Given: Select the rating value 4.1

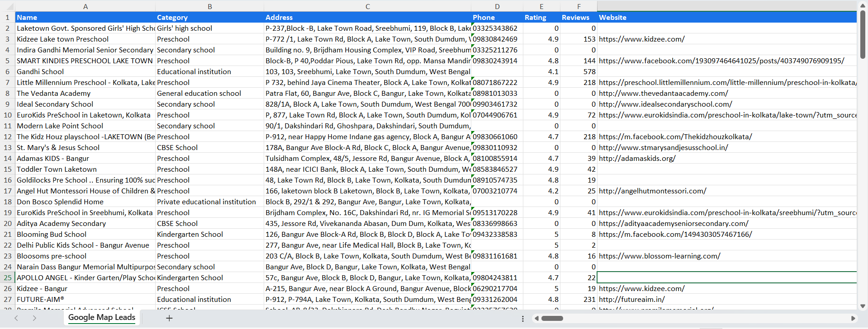Looking at the screenshot, I should point(541,71).
